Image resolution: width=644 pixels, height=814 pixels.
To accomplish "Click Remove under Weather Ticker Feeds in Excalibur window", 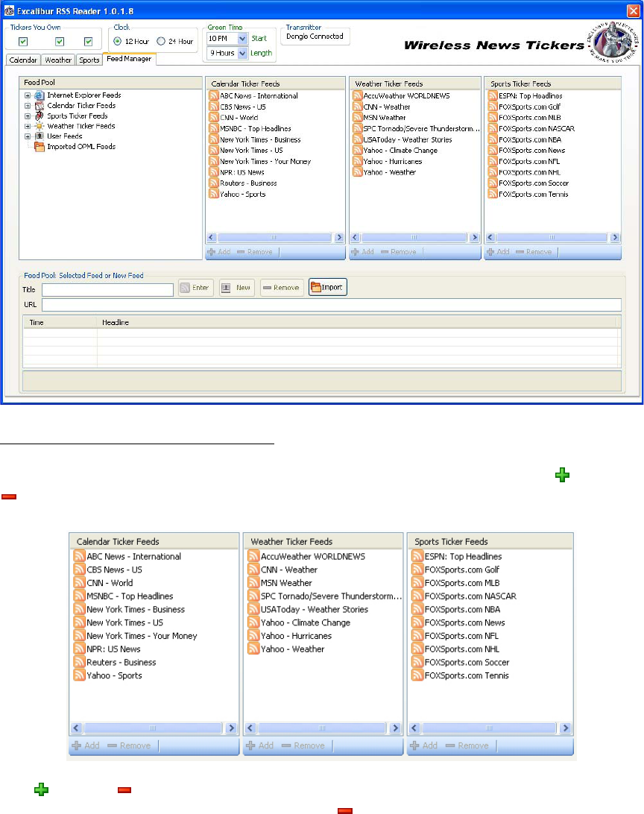I will pyautogui.click(x=399, y=252).
